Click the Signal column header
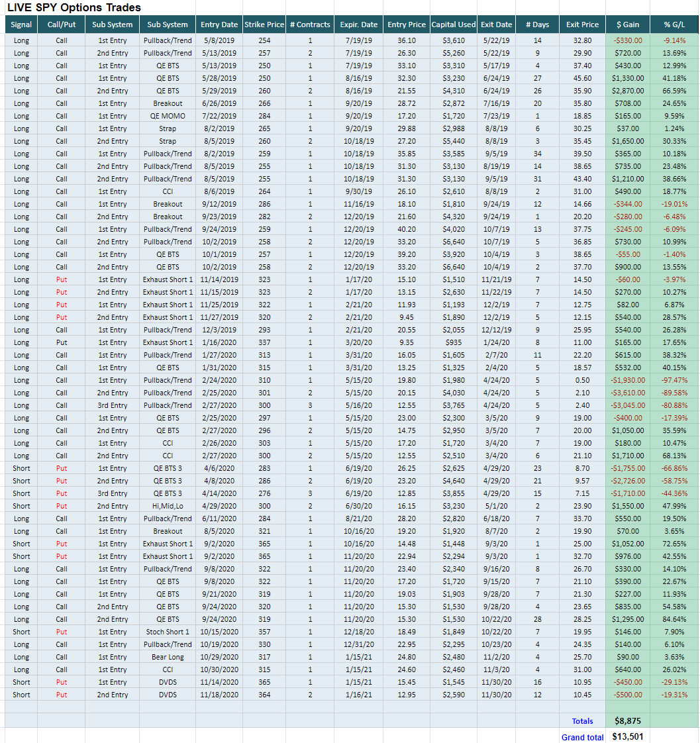The image size is (700, 743). [x=21, y=25]
